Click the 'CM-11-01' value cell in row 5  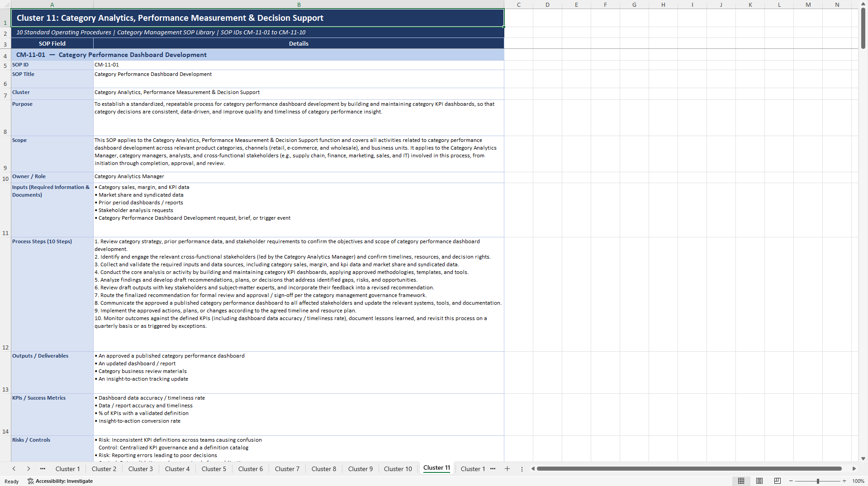tap(299, 65)
